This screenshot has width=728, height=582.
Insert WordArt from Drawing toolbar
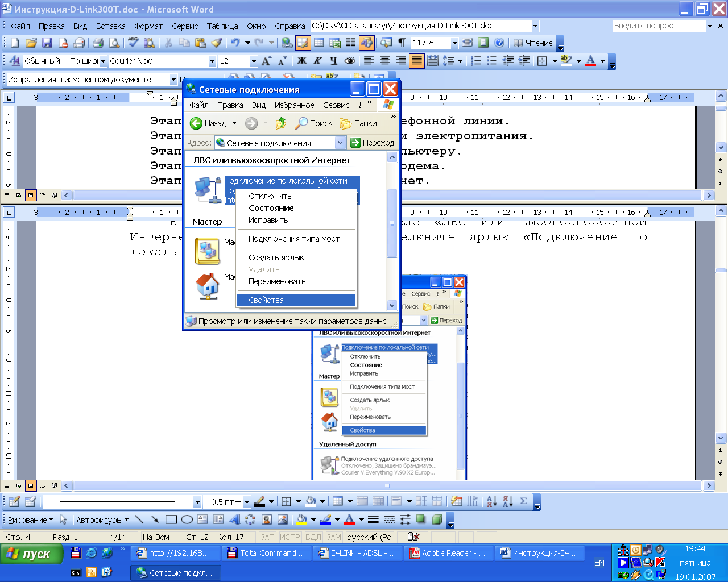point(234,519)
